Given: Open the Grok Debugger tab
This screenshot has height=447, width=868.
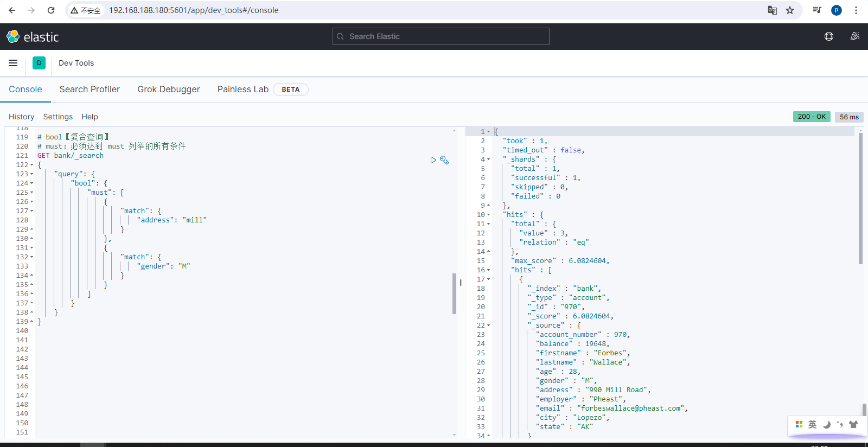Looking at the screenshot, I should coord(169,90).
